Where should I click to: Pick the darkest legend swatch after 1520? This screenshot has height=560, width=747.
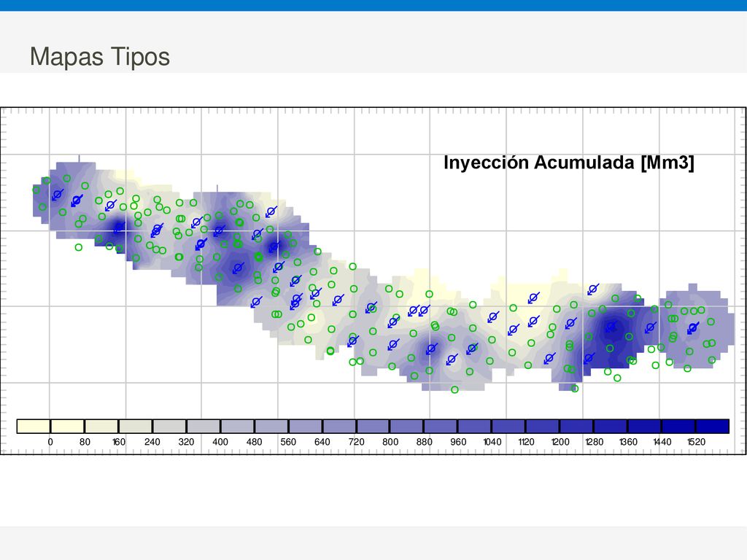coord(713,426)
